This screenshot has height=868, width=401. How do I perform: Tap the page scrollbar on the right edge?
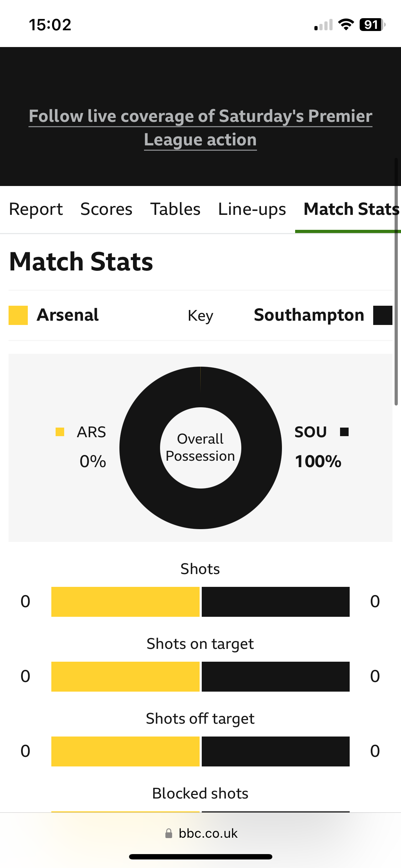point(396,281)
